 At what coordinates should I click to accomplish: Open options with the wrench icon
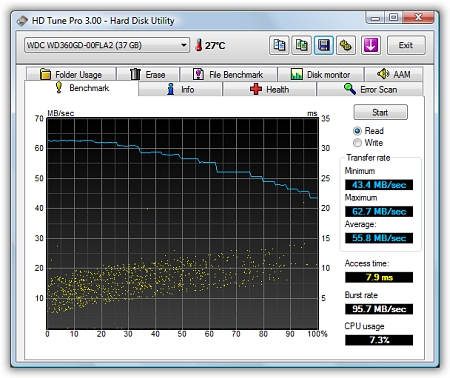pyautogui.click(x=346, y=45)
